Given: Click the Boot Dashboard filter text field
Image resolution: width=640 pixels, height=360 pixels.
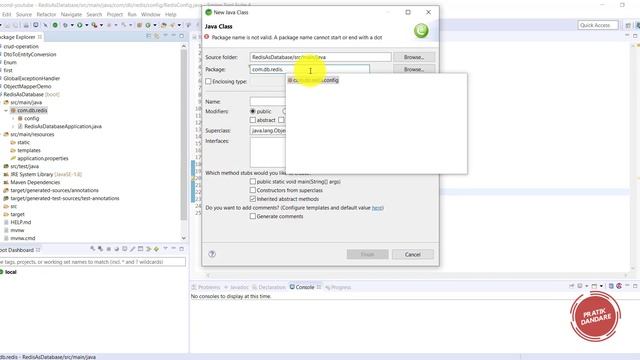Looking at the screenshot, I should click(x=93, y=262).
